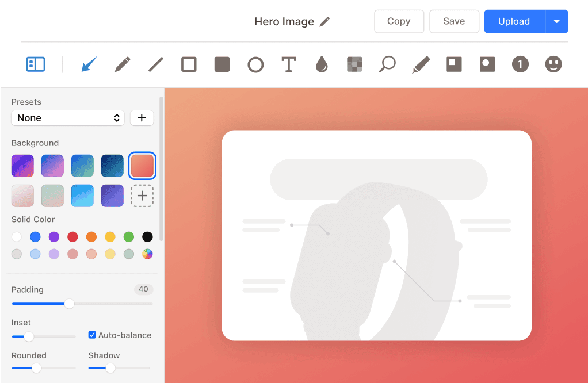
Task: Edit the Hero Image title pencil
Action: click(x=325, y=22)
